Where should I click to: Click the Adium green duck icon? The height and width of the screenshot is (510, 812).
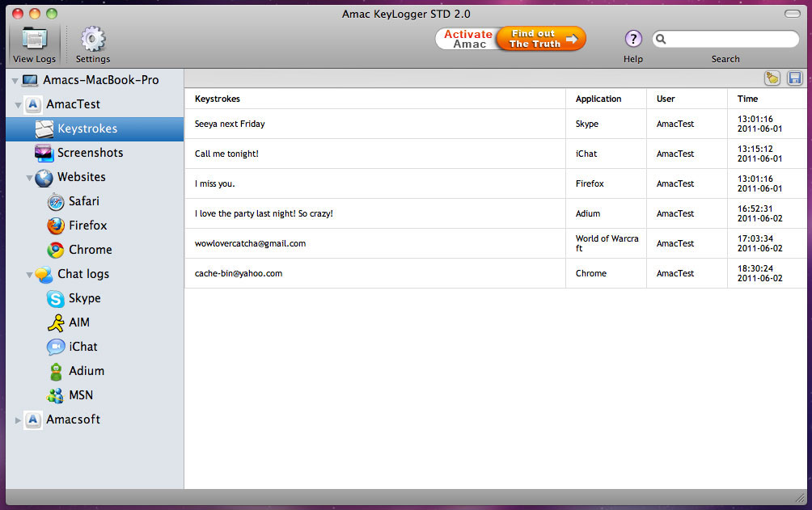click(56, 371)
